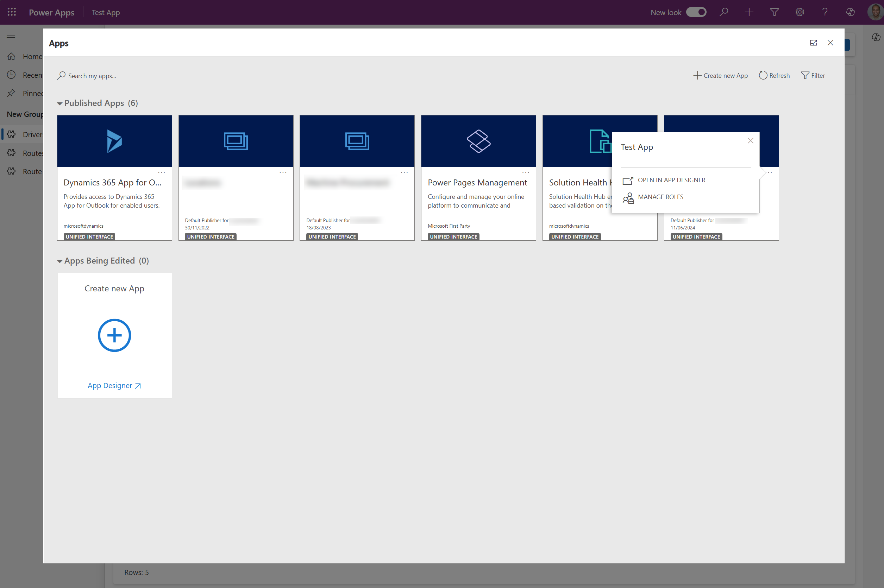Toggle the New look switch

pos(696,12)
